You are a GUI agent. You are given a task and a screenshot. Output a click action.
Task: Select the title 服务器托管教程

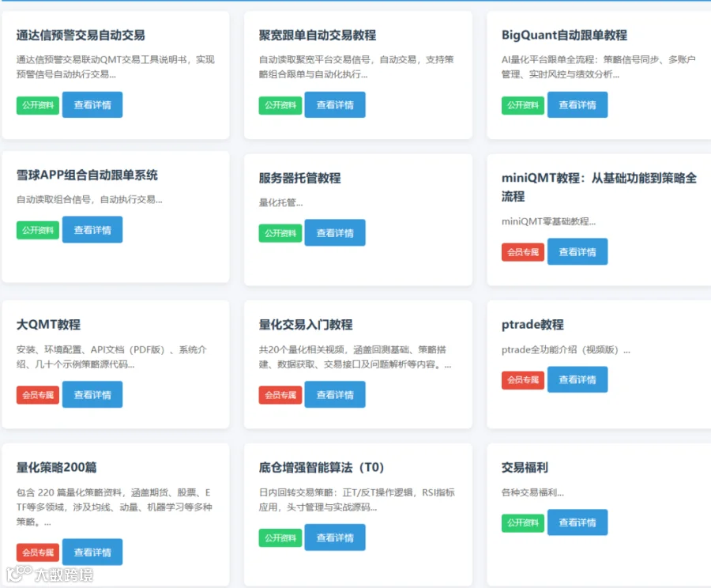pyautogui.click(x=299, y=179)
